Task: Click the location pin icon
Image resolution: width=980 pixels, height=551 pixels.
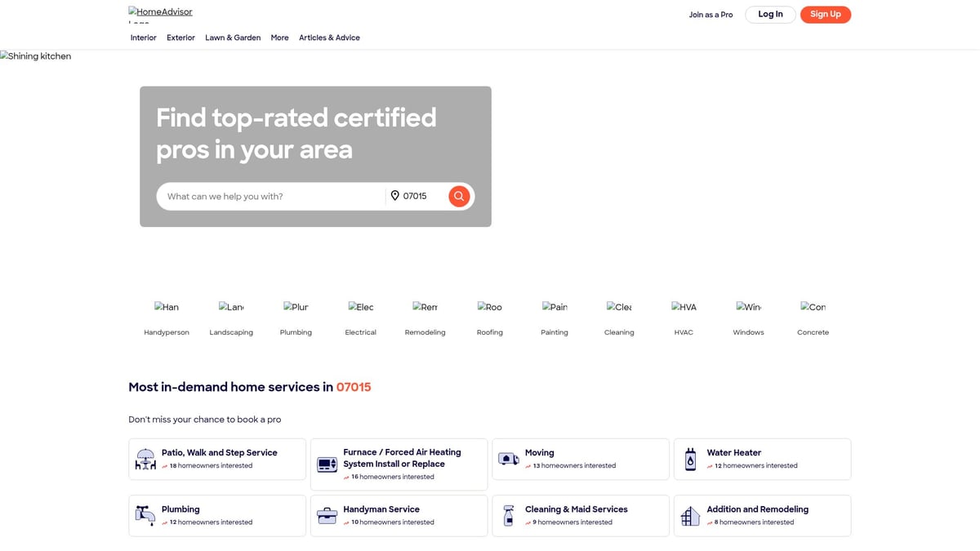Action: coord(394,196)
